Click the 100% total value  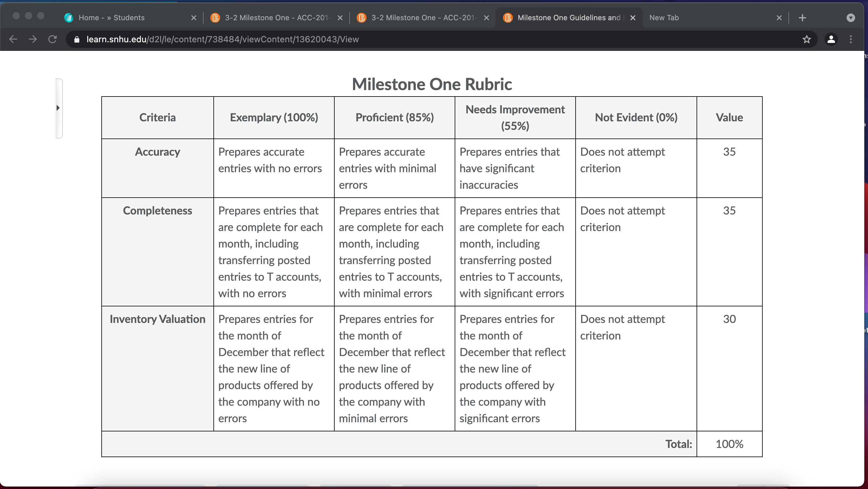coord(729,444)
